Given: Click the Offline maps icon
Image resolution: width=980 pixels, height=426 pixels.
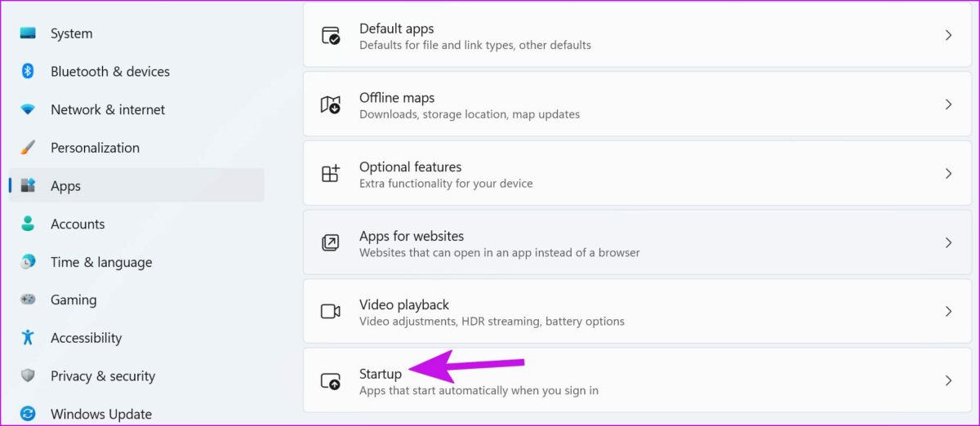Looking at the screenshot, I should click(330, 104).
